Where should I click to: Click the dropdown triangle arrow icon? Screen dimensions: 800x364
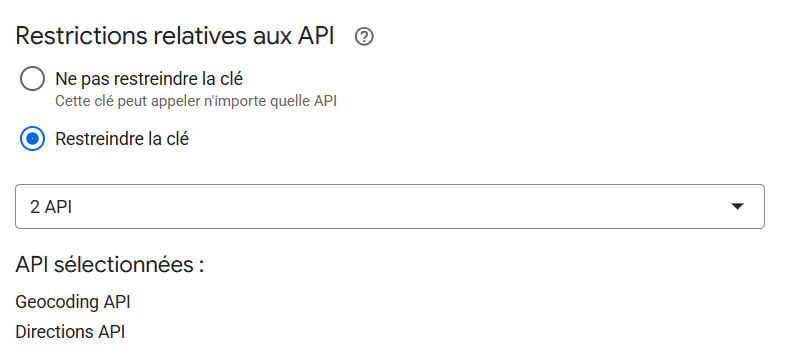tap(737, 206)
